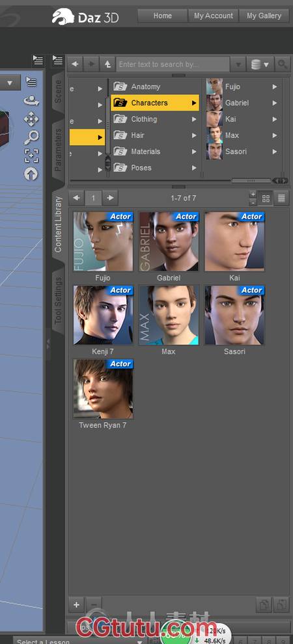
Task: Open the search history dropdown arrow
Action: click(x=238, y=64)
